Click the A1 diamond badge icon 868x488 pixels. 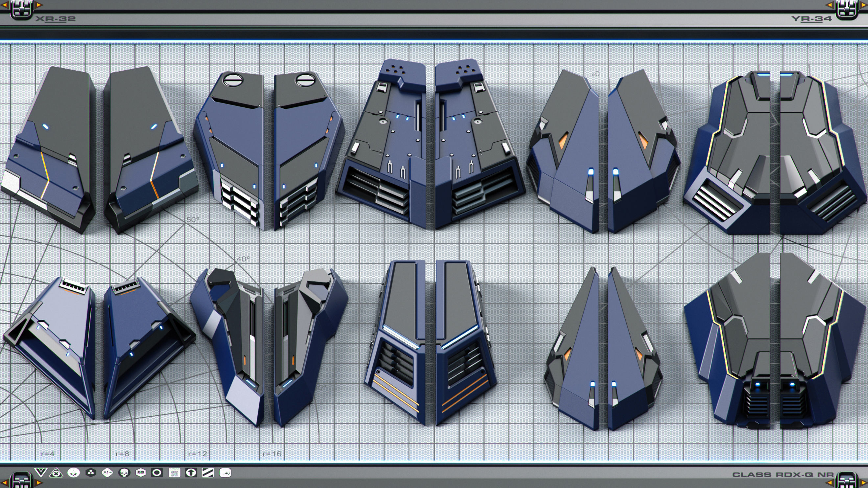pyautogui.click(x=107, y=473)
